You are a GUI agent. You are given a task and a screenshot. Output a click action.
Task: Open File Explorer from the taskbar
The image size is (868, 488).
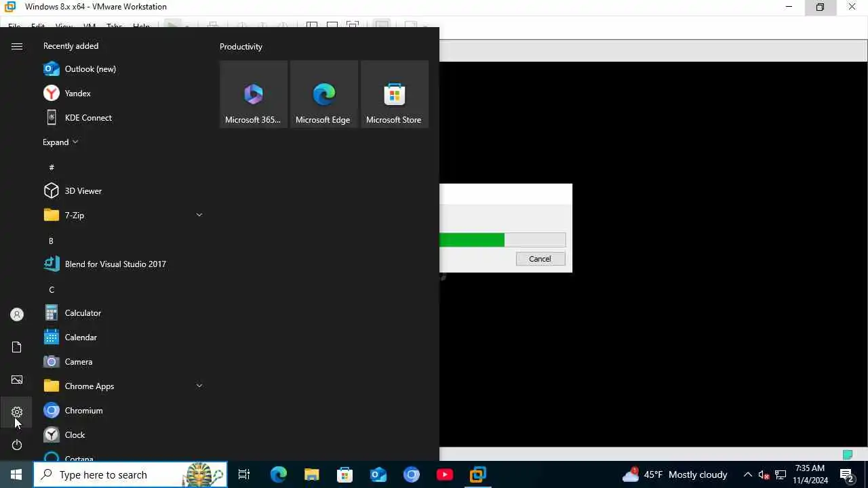point(311,474)
